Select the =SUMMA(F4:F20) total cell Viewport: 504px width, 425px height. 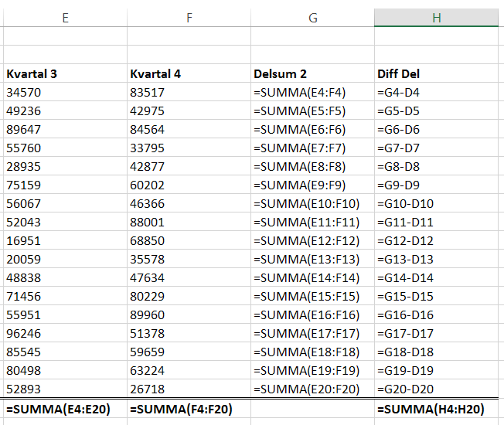tap(189, 409)
